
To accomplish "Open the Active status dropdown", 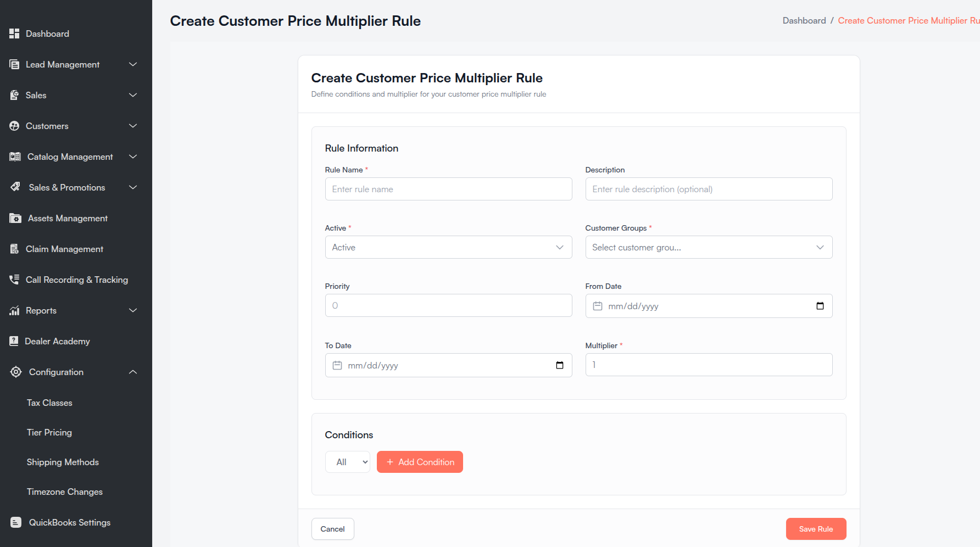I will pos(448,247).
